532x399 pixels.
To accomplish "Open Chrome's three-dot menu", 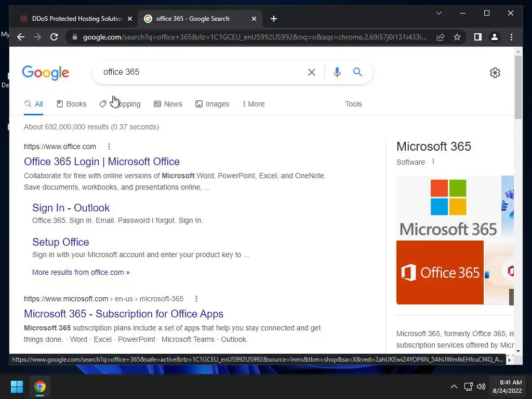I will coord(511,37).
